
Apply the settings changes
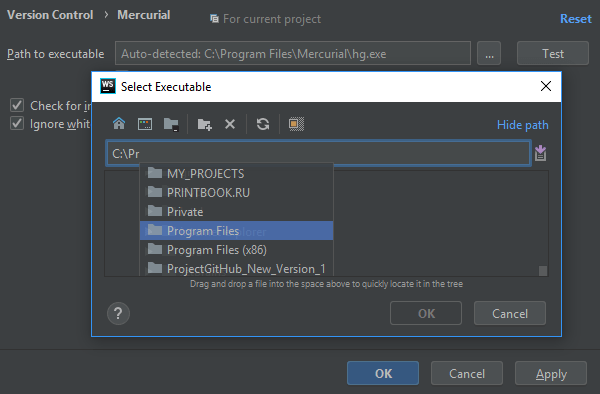[551, 373]
